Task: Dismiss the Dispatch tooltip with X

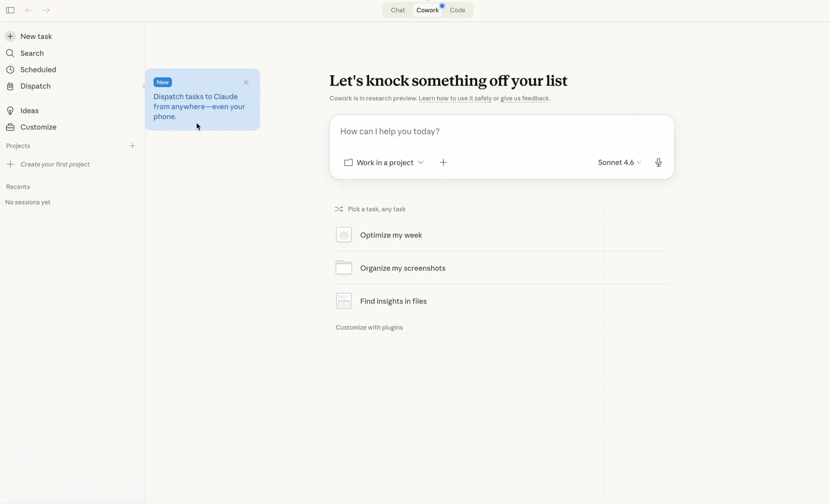Action: (x=246, y=82)
